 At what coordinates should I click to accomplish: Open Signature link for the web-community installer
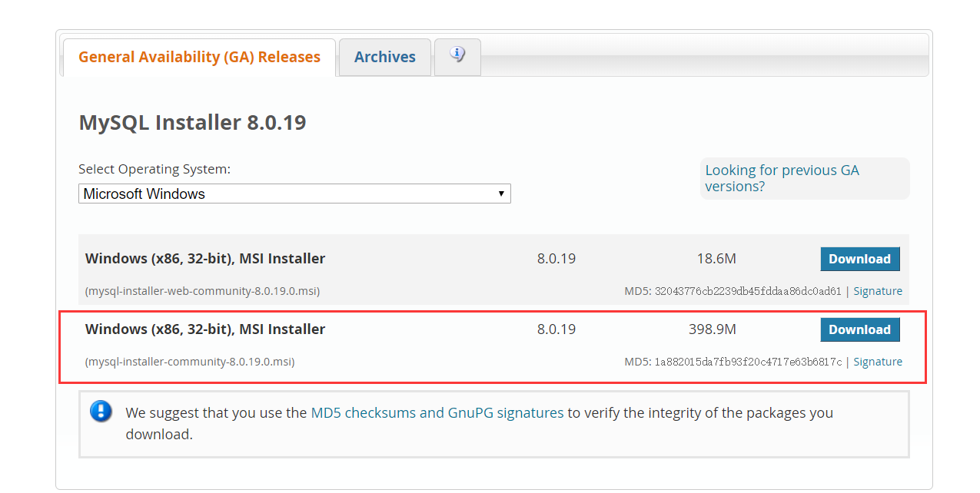point(877,291)
